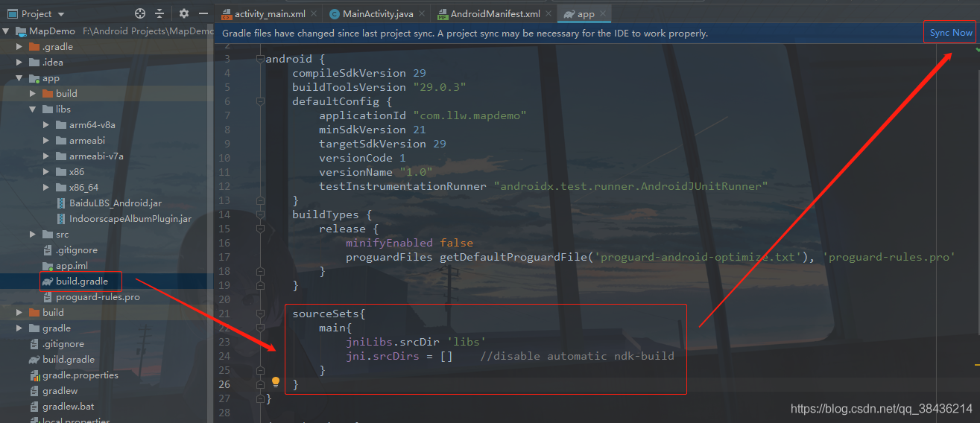The width and height of the screenshot is (980, 423).
Task: Open Project panel settings gear
Action: click(184, 13)
